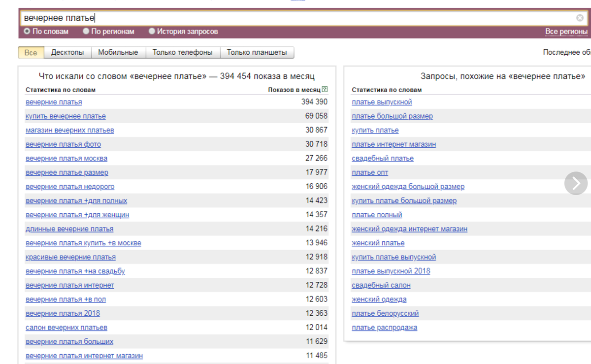
Task: Open вечерние платья интернет магазин link
Action: (84, 356)
